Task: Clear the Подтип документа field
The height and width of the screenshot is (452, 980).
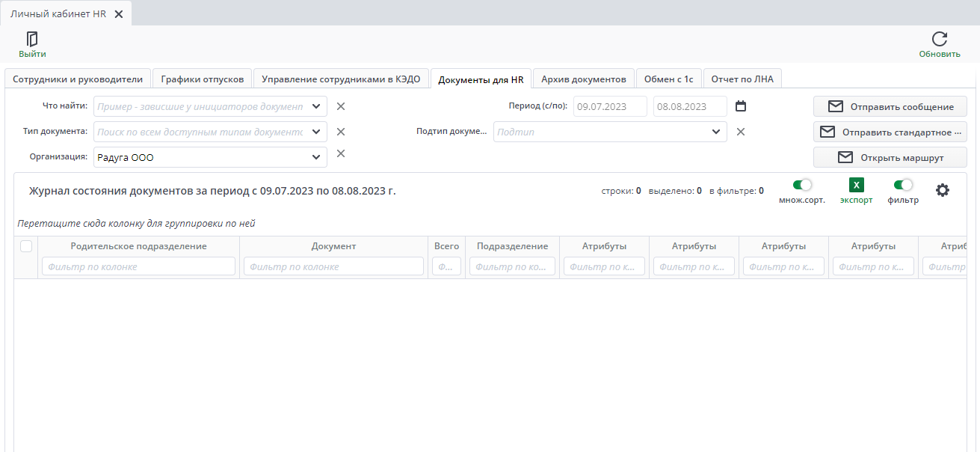Action: tap(741, 132)
